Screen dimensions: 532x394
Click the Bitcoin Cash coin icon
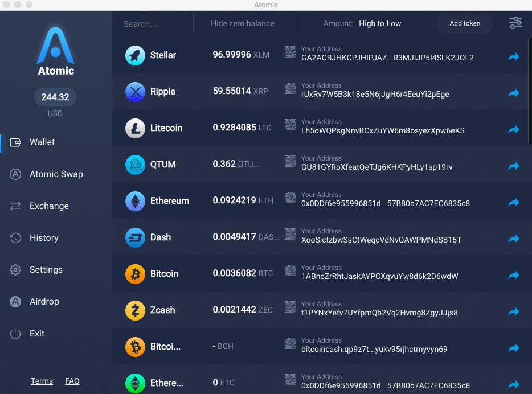coord(135,347)
